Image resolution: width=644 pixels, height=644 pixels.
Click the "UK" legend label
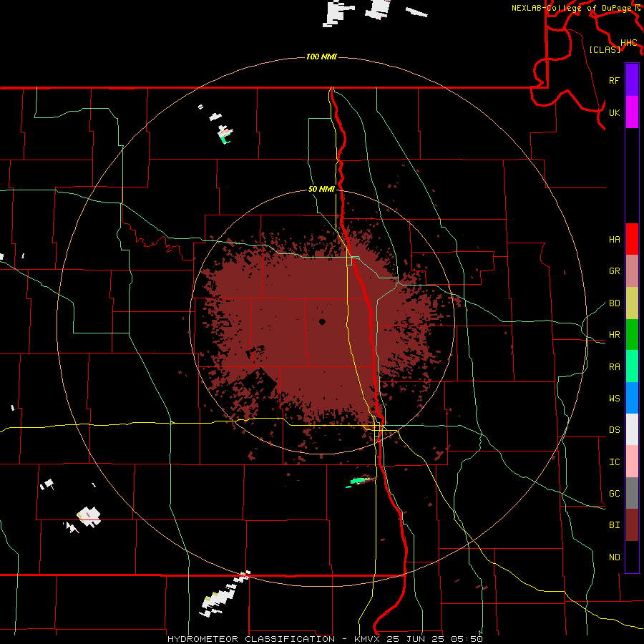(x=614, y=112)
